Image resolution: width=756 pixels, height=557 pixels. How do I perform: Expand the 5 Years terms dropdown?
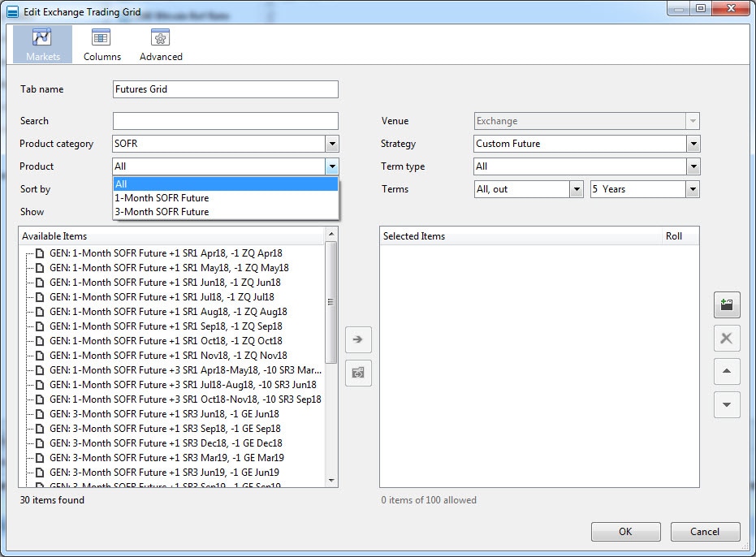(x=693, y=189)
